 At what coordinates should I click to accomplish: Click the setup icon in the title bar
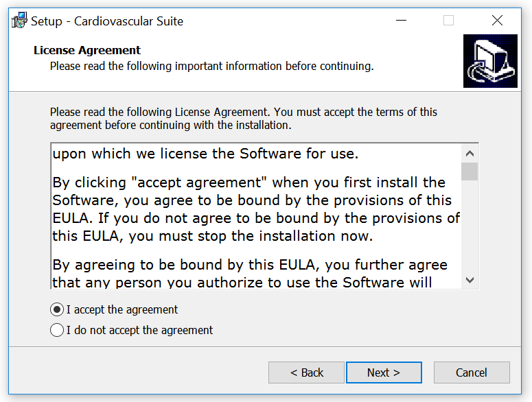[x=20, y=21]
